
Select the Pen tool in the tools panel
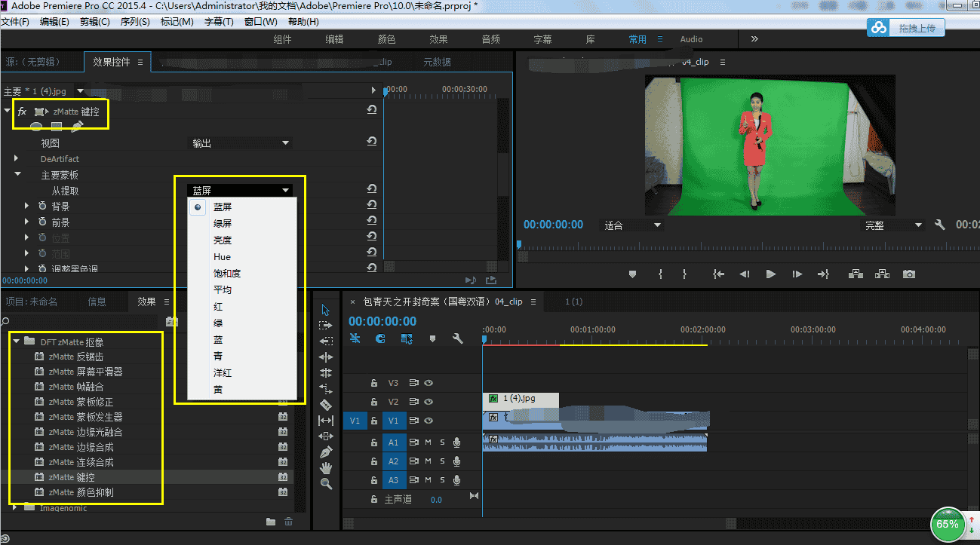pos(326,452)
